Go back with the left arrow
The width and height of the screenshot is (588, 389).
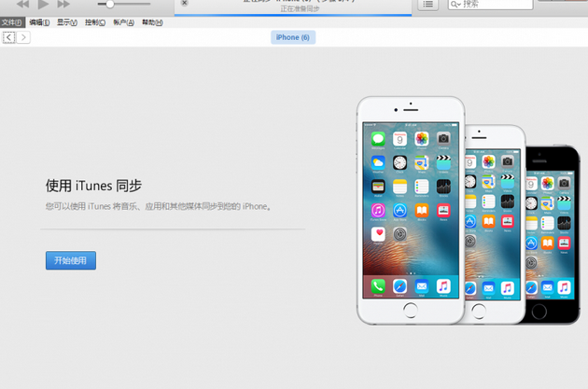tap(9, 37)
